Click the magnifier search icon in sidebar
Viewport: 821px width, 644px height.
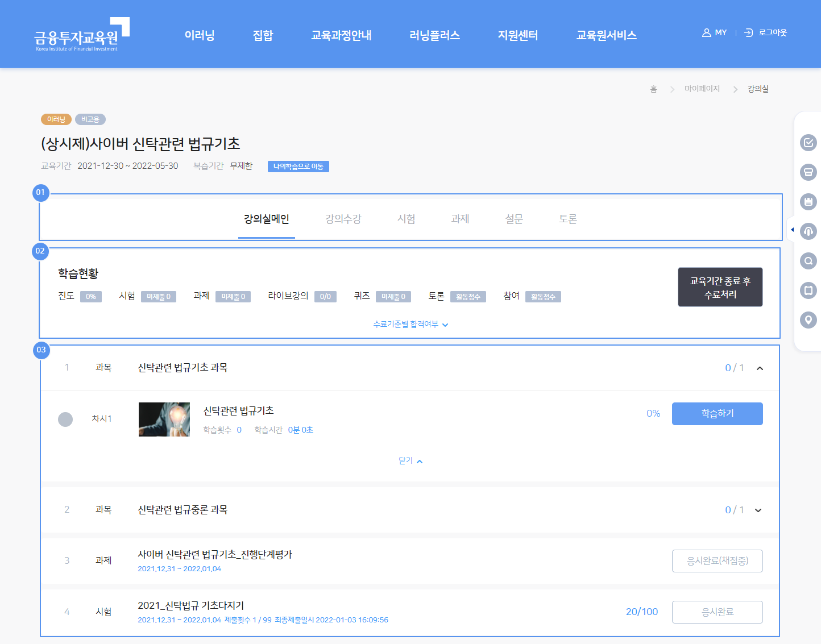pyautogui.click(x=808, y=261)
